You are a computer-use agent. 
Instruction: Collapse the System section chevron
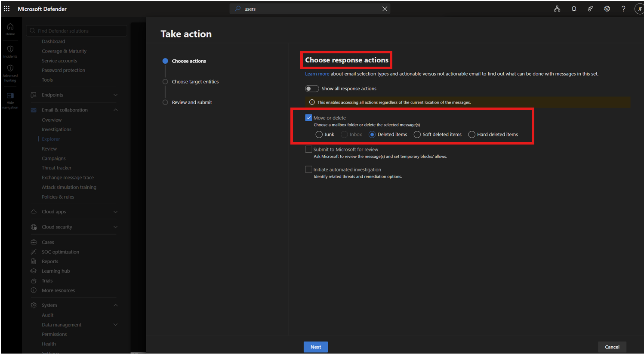[115, 305]
